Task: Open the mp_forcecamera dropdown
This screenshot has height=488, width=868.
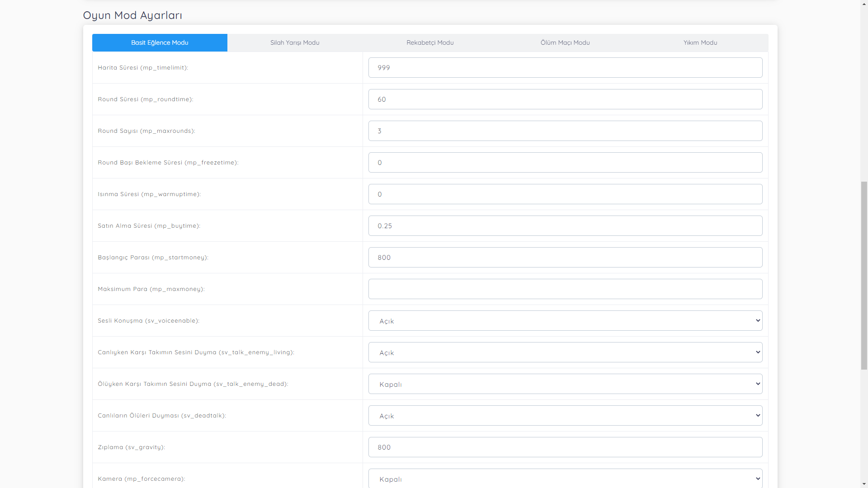Action: tap(565, 478)
